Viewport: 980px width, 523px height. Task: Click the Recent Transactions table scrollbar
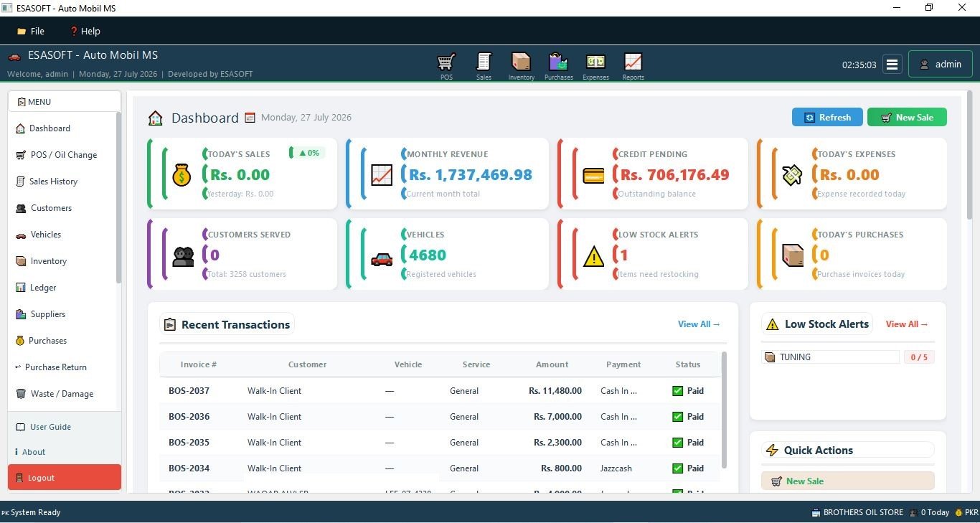coord(724,409)
